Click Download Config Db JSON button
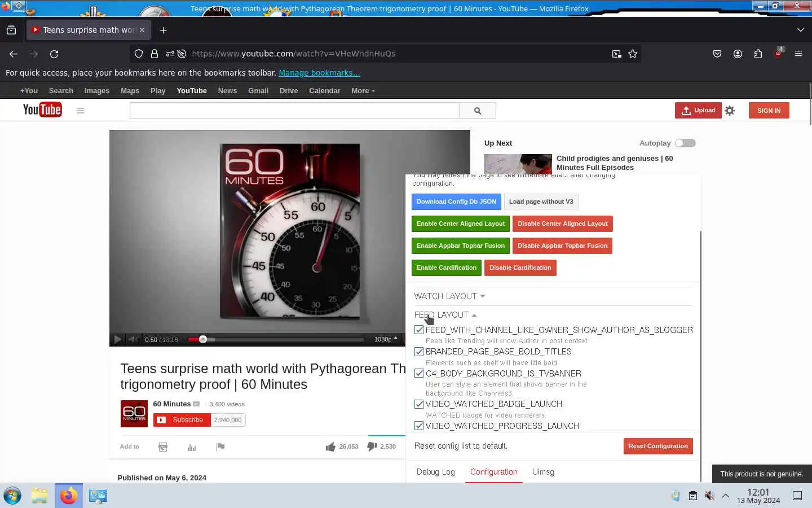This screenshot has width=812, height=508. click(456, 202)
